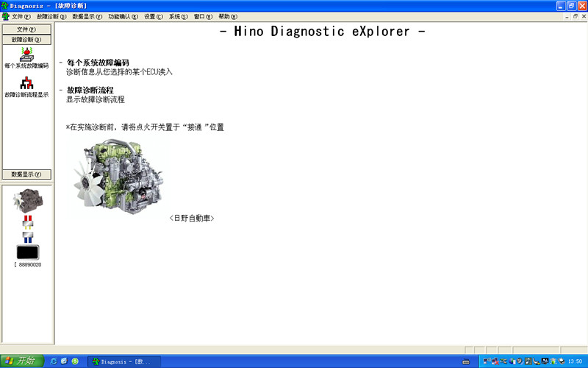Expand the 数据显示(V) sidebar section
The image size is (588, 368).
tap(26, 174)
